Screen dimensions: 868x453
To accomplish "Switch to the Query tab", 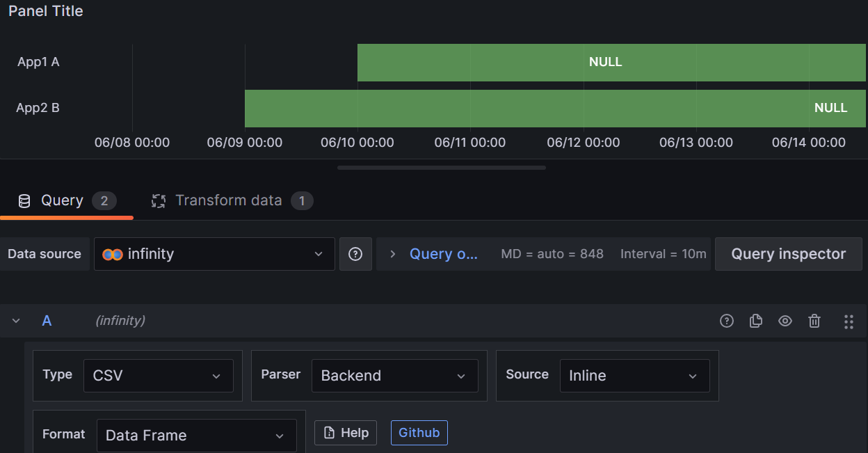I will (67, 201).
